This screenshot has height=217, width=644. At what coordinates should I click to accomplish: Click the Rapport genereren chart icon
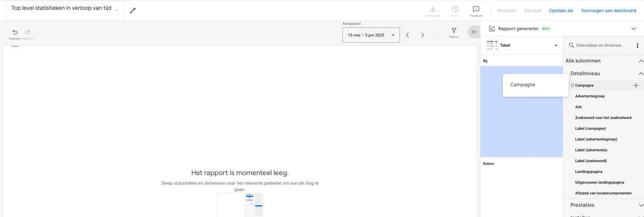[x=492, y=29]
